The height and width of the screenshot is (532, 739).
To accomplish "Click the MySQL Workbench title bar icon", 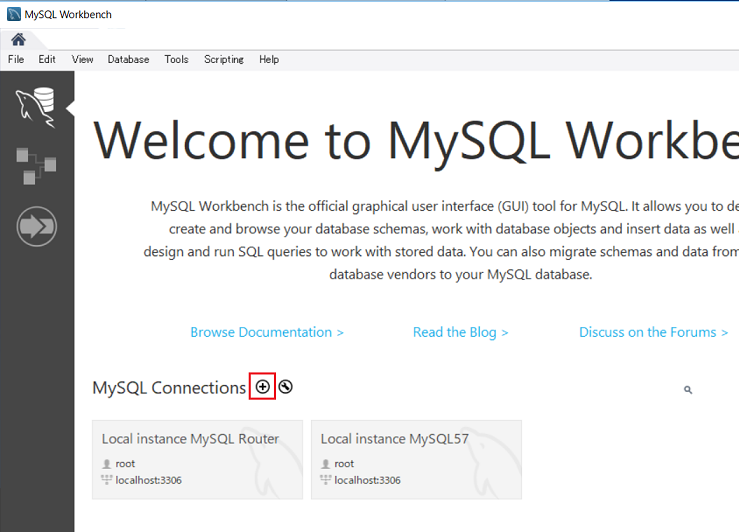I will (x=14, y=15).
